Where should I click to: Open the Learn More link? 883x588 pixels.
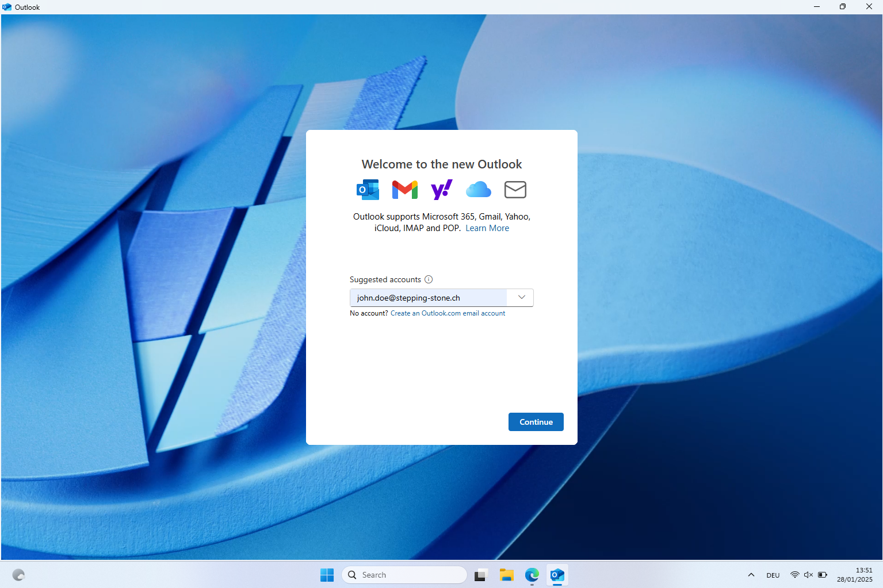click(487, 228)
